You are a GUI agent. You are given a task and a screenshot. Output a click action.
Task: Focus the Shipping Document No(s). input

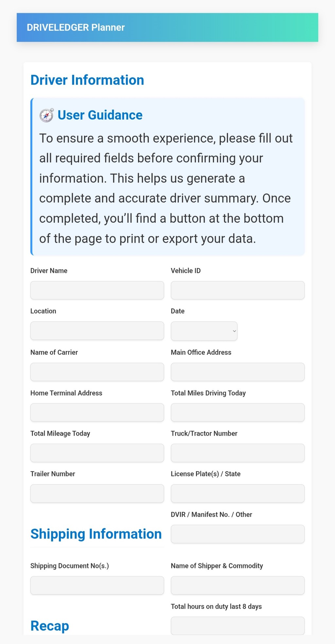click(x=97, y=585)
